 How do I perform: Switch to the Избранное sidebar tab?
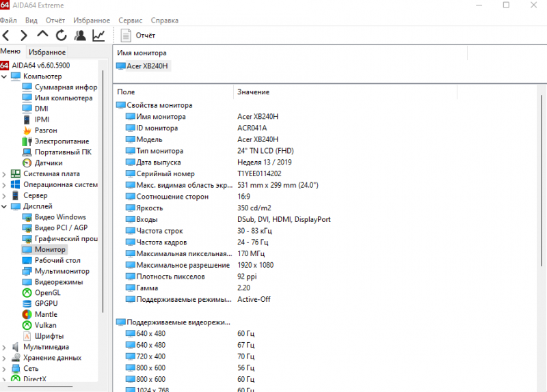click(47, 52)
